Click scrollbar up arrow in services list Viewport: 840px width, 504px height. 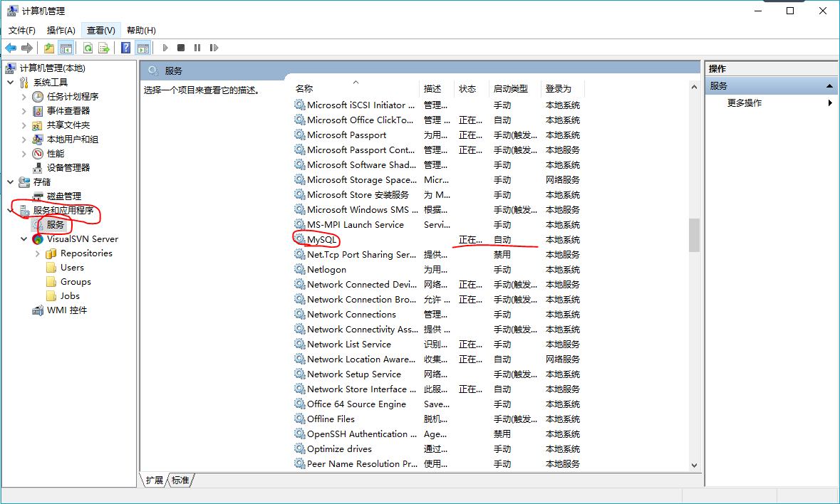pos(694,87)
